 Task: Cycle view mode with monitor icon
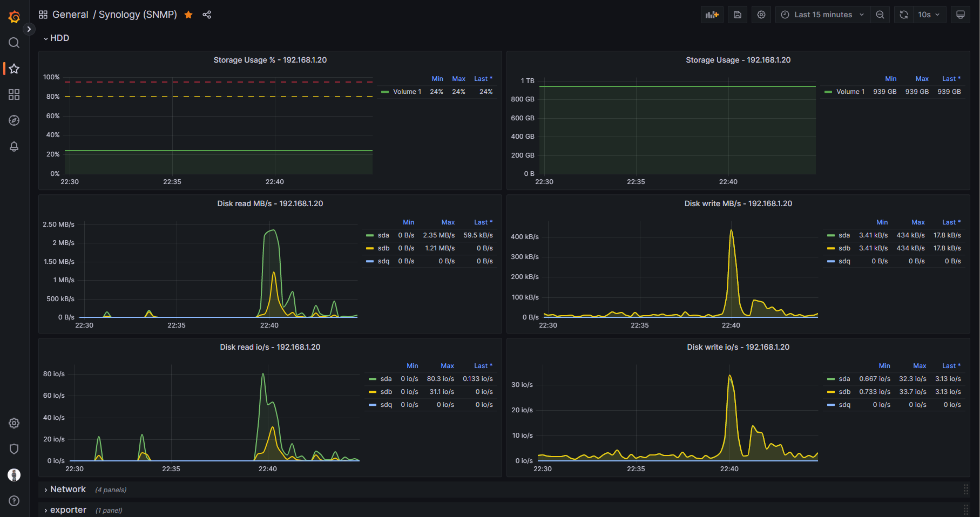click(x=961, y=15)
